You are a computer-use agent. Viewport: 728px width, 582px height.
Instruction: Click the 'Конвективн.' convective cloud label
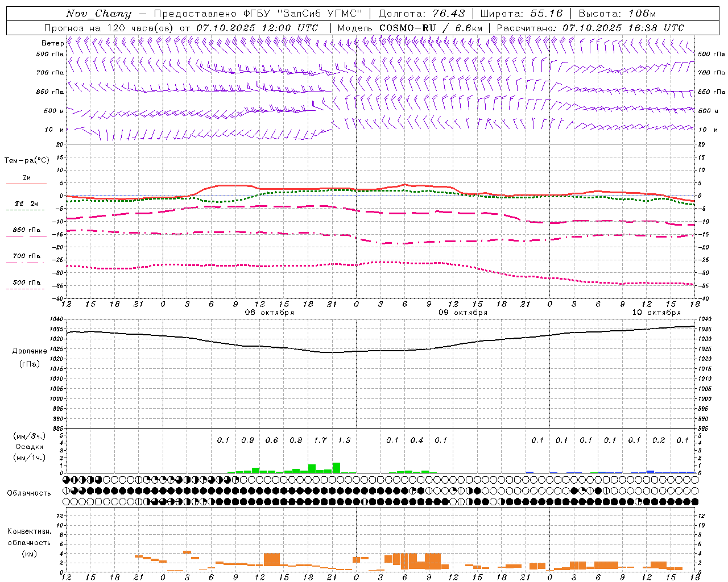pos(29,532)
